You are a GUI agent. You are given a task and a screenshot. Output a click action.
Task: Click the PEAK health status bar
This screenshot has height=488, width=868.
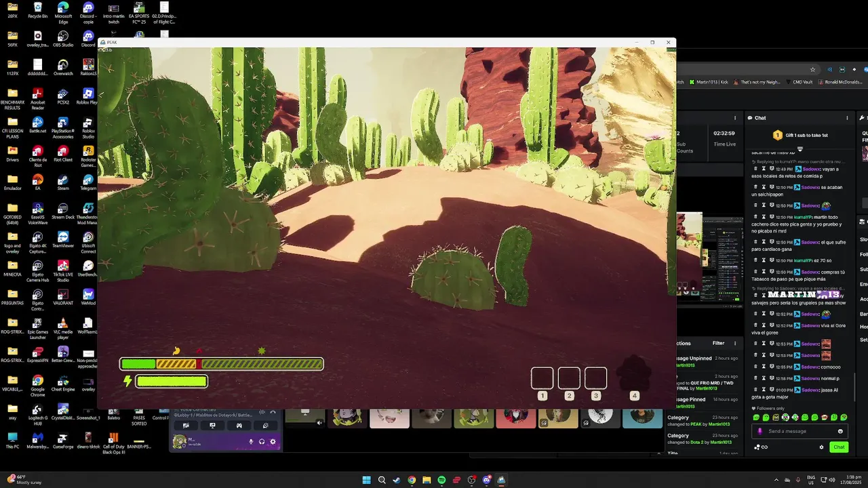(222, 364)
